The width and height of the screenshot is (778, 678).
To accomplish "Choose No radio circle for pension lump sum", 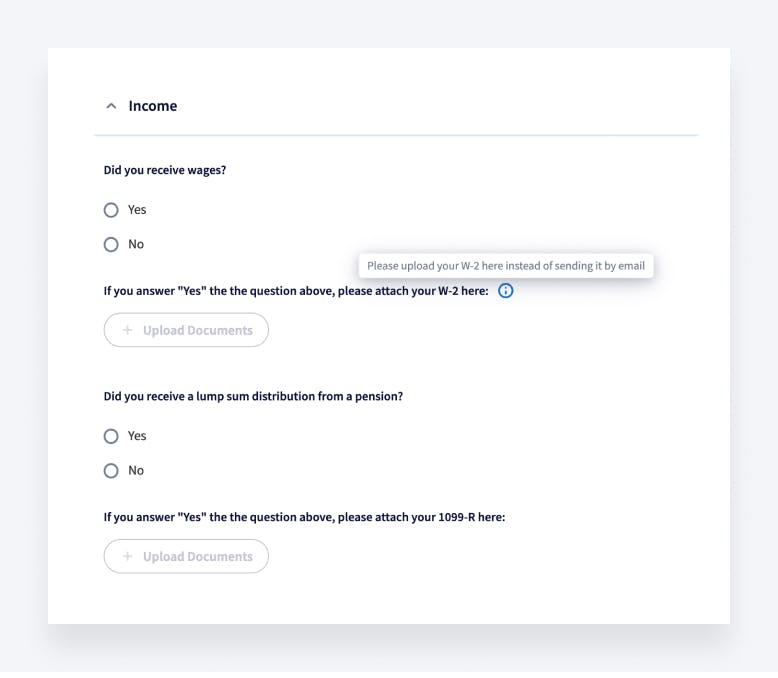I will pyautogui.click(x=111, y=470).
